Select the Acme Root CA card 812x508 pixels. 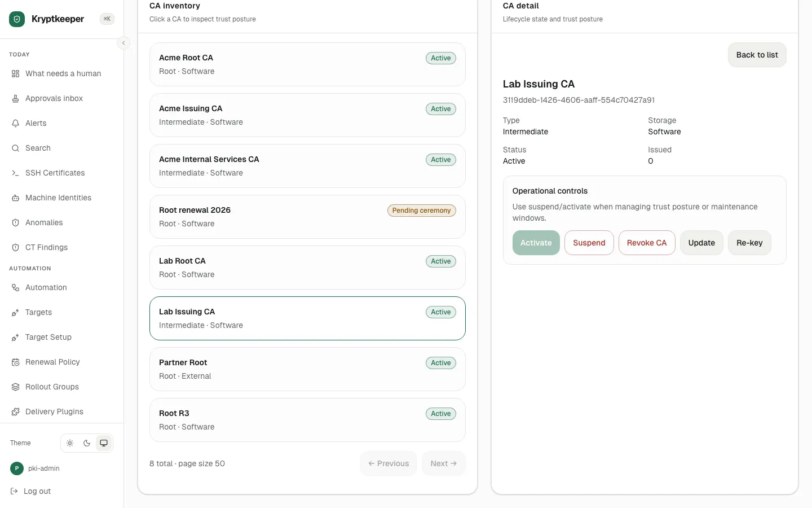pos(307,64)
